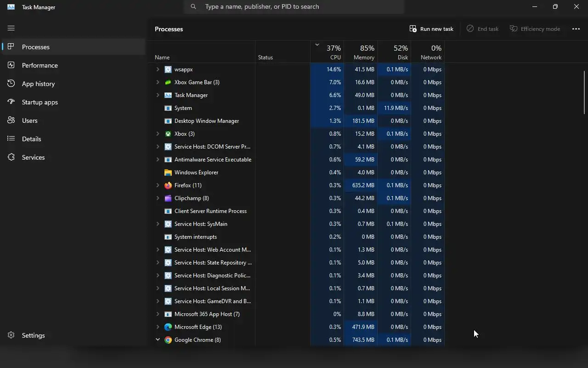This screenshot has width=588, height=368.
Task: Select Service Host: DCOM Server row
Action: tap(296, 147)
